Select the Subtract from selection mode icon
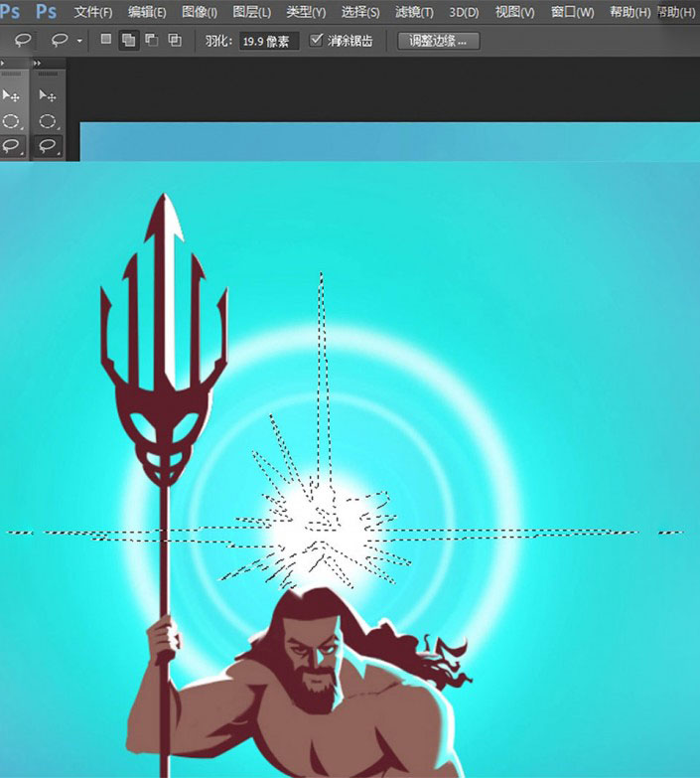This screenshot has height=778, width=700. pyautogui.click(x=151, y=40)
